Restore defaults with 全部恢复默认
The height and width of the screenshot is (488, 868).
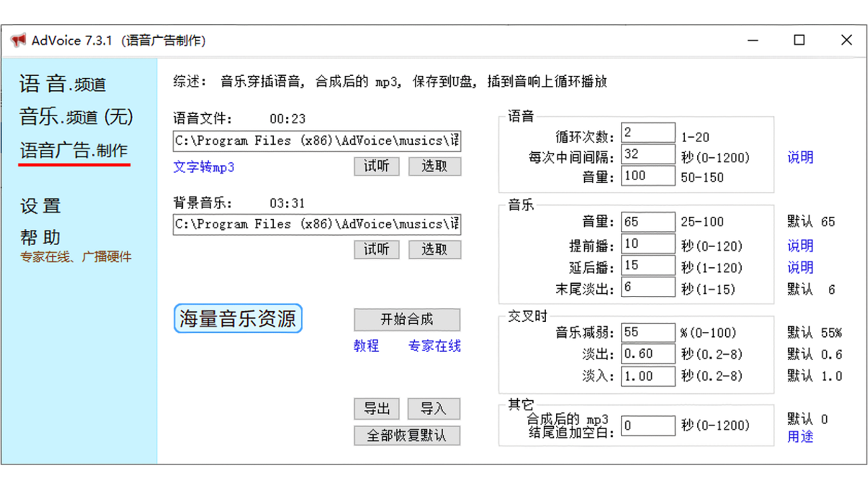[x=407, y=435]
